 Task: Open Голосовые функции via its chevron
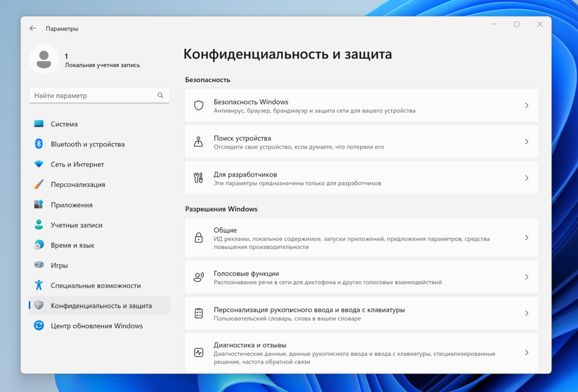point(527,277)
